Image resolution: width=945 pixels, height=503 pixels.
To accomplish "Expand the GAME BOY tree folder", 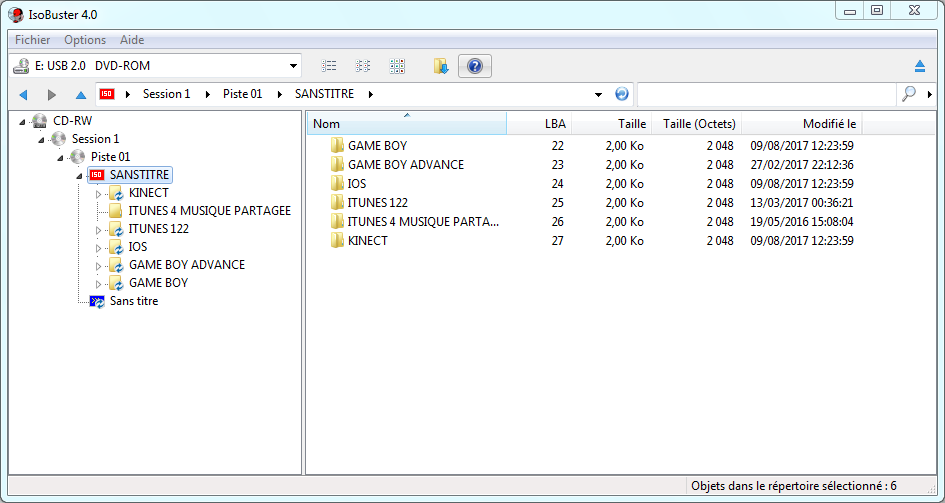I will [x=99, y=284].
